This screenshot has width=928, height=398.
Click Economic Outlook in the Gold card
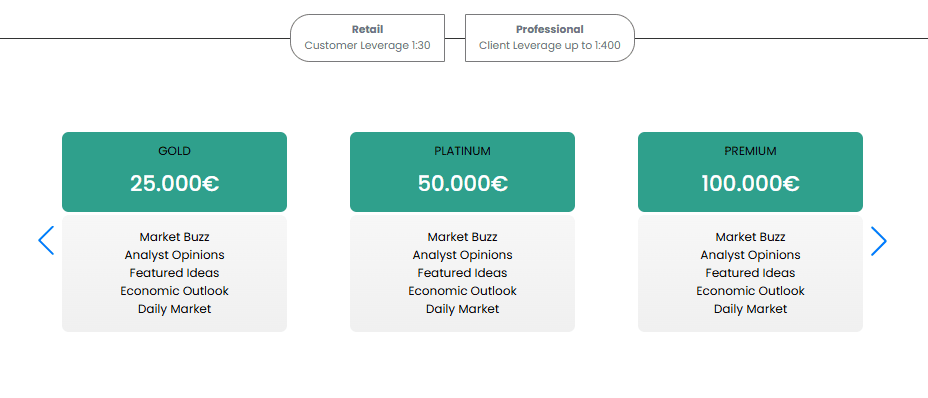point(175,291)
